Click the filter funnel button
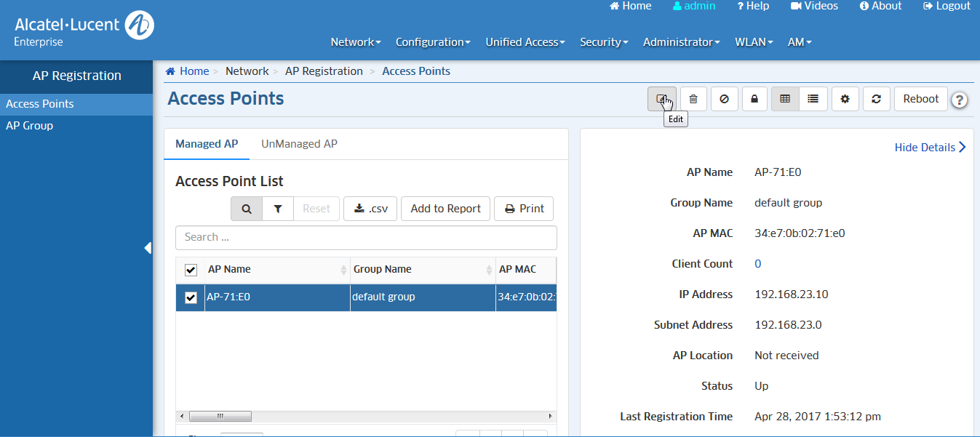980x437 pixels. (x=278, y=209)
